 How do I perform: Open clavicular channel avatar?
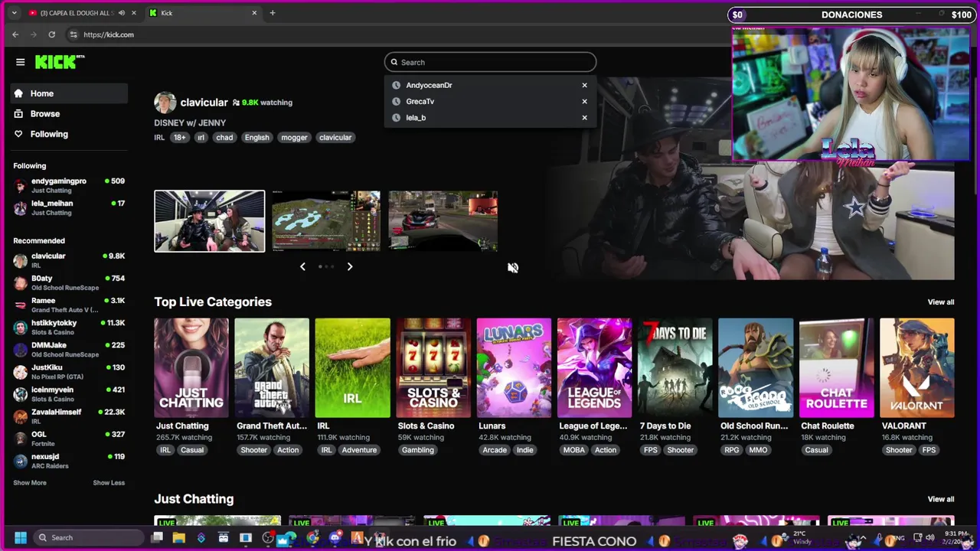pyautogui.click(x=165, y=103)
